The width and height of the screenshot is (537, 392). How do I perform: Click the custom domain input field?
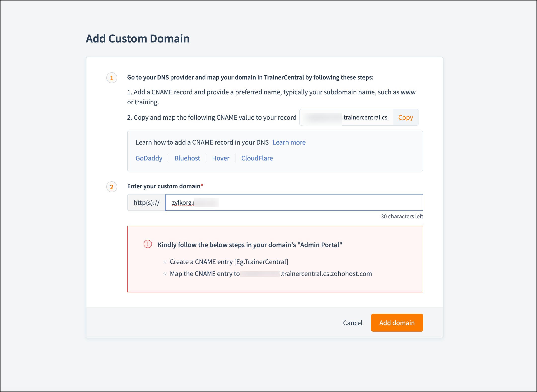pos(294,202)
